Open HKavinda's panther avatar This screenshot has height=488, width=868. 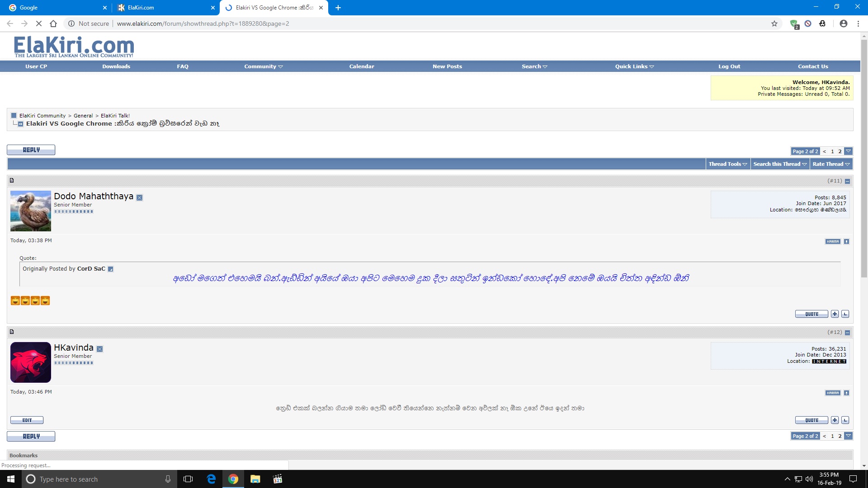tap(31, 362)
